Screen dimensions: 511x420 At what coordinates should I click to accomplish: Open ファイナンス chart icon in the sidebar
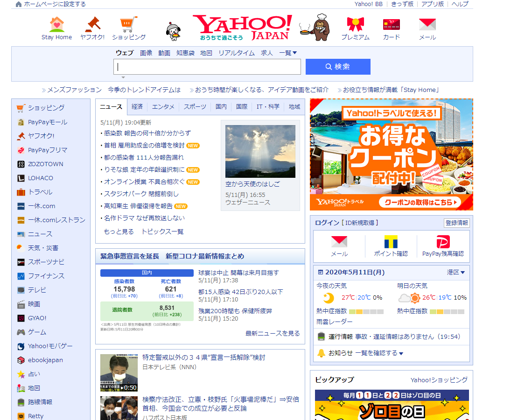pos(21,276)
